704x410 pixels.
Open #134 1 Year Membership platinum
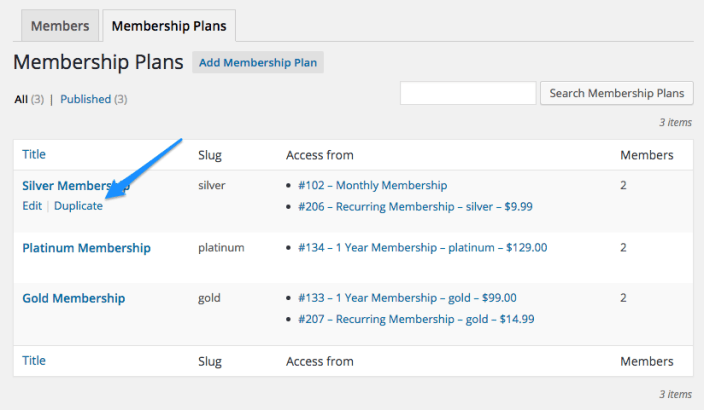(x=422, y=248)
